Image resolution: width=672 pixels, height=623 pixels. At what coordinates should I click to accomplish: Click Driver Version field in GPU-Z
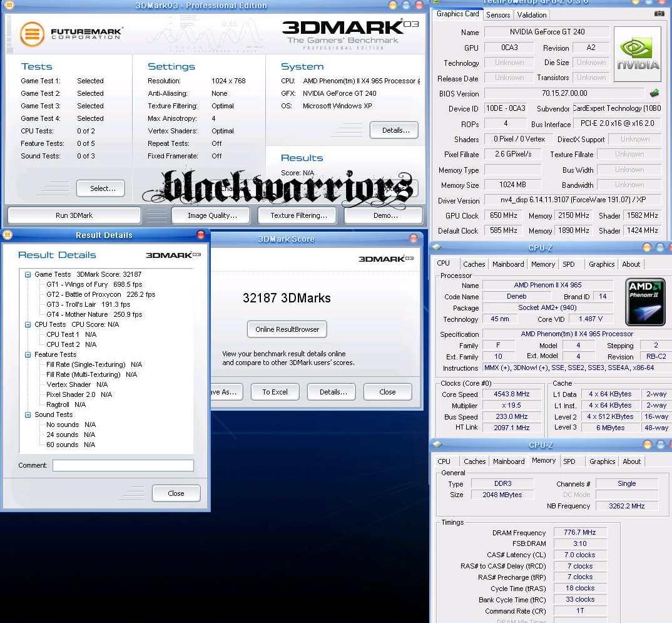point(573,200)
